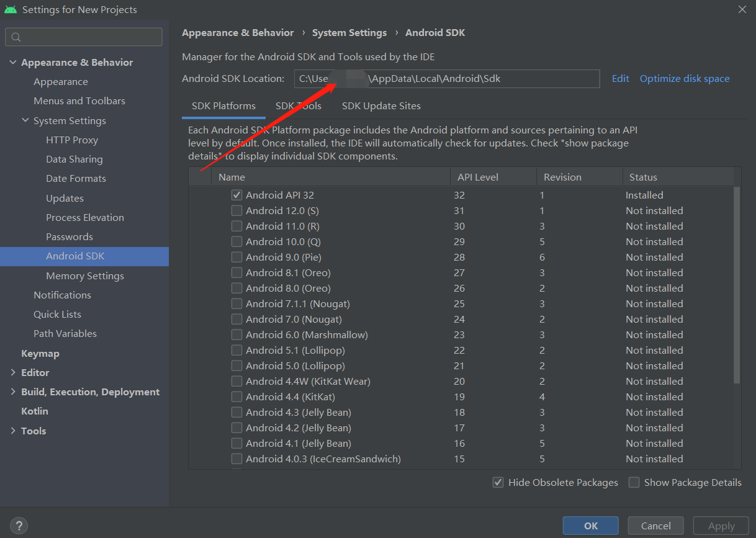This screenshot has width=756, height=538.
Task: Expand the Tools settings section
Action: (13, 431)
